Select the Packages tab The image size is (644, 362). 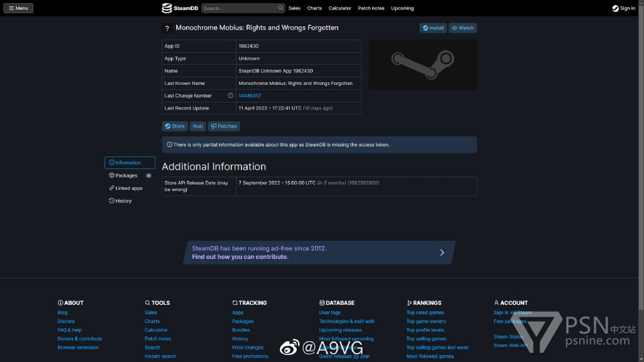(x=130, y=175)
